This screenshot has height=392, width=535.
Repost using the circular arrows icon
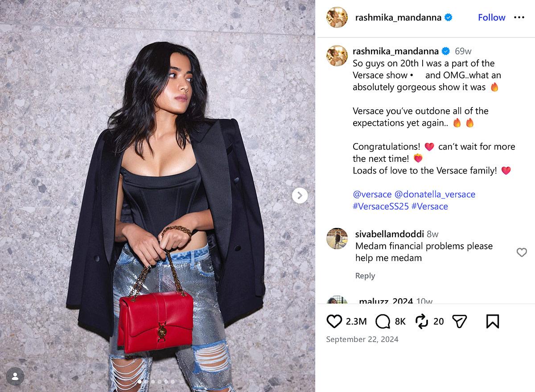421,321
